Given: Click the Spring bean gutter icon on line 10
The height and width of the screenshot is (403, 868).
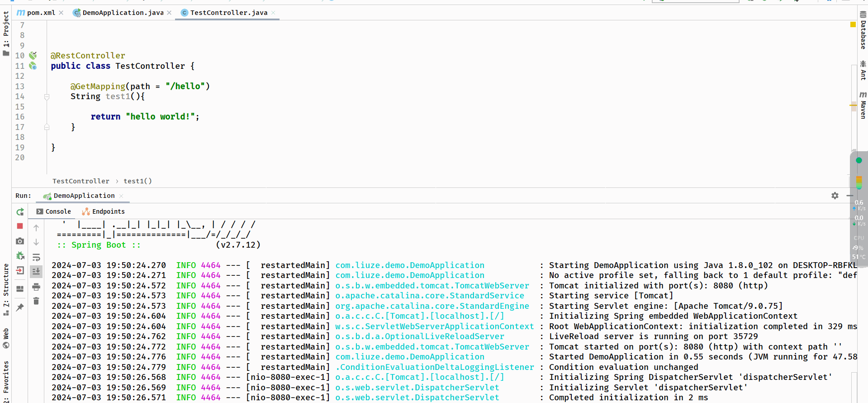Looking at the screenshot, I should click(x=33, y=55).
